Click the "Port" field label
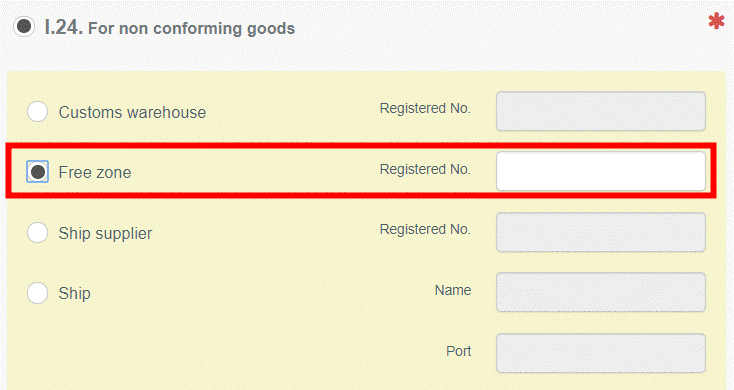734x390 pixels. pos(458,351)
